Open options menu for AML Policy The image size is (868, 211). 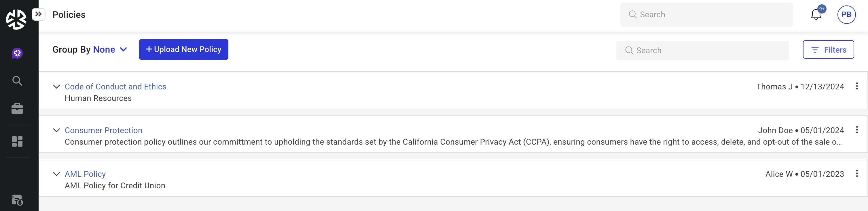coord(856,174)
